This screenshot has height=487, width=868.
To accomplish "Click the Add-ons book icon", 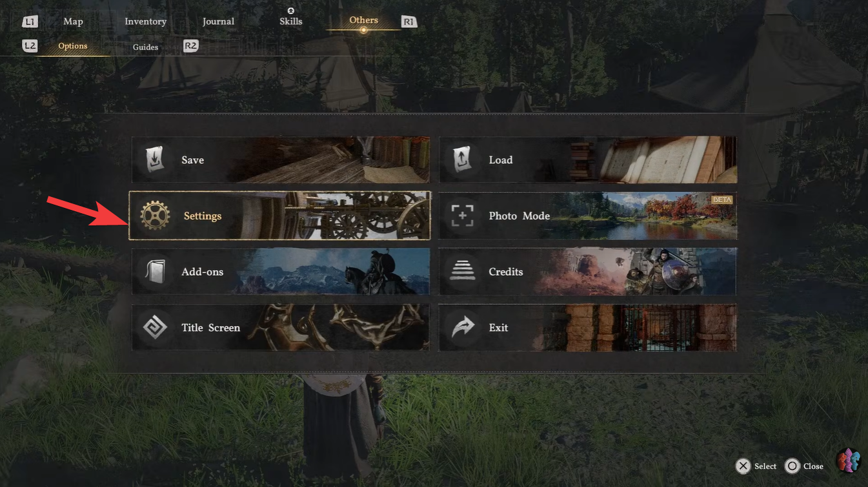I will click(x=155, y=272).
